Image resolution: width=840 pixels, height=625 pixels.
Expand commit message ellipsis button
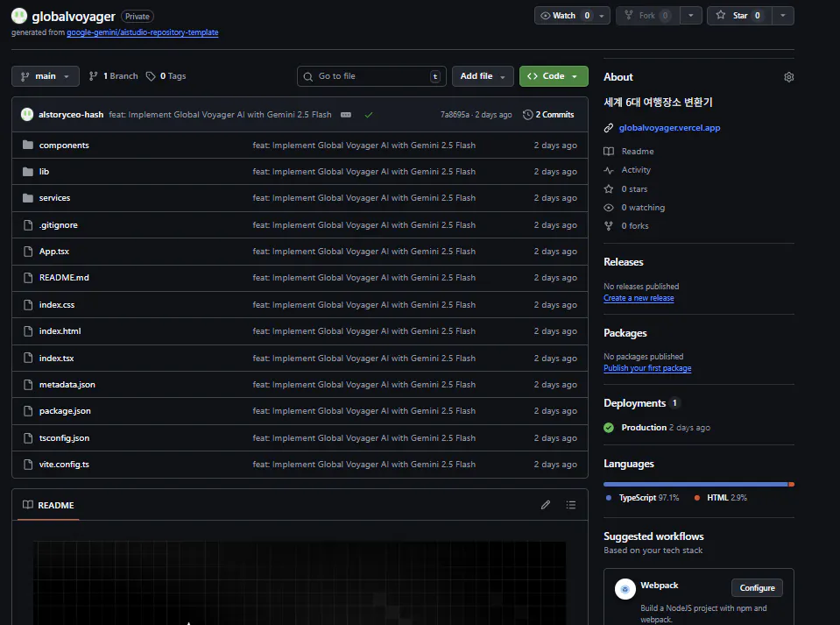tap(346, 115)
